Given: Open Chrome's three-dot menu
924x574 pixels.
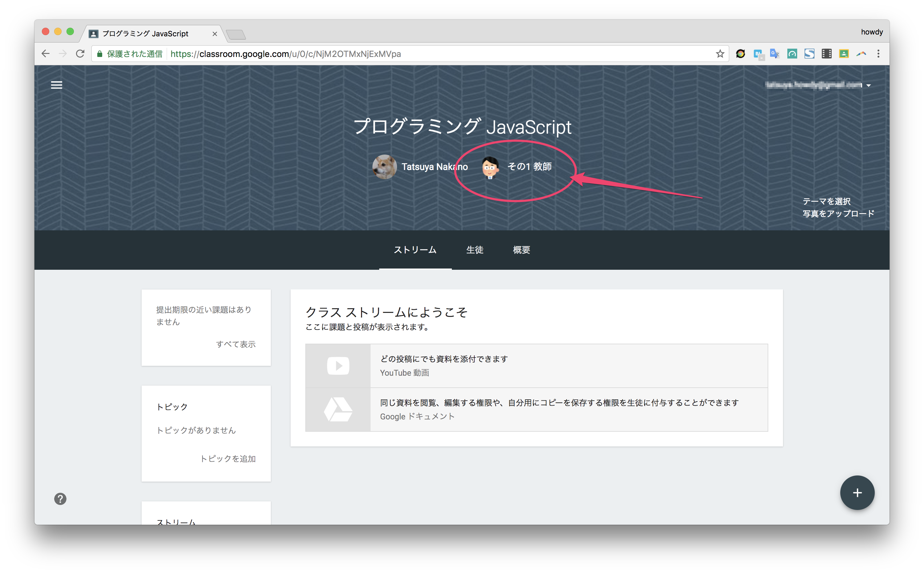Looking at the screenshot, I should pos(878,54).
